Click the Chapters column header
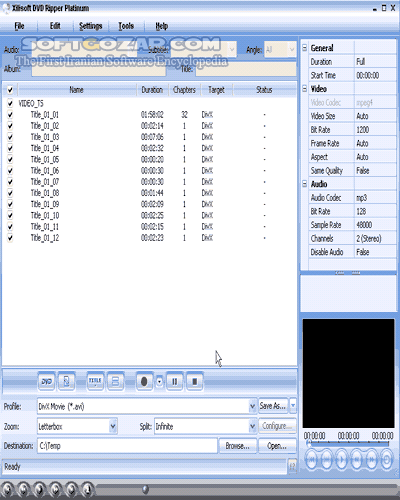Image resolution: width=400 pixels, height=500 pixels. [184, 90]
